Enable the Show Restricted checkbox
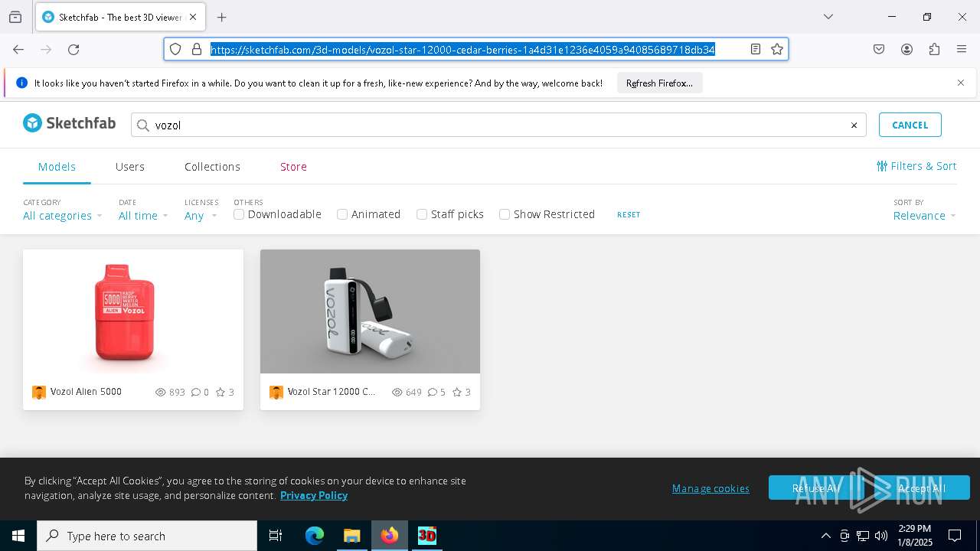980x551 pixels. [x=505, y=214]
